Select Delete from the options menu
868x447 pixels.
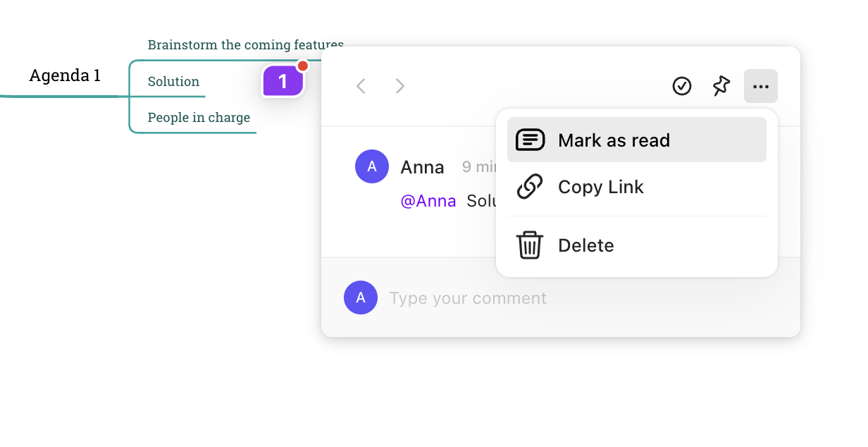pyautogui.click(x=636, y=245)
